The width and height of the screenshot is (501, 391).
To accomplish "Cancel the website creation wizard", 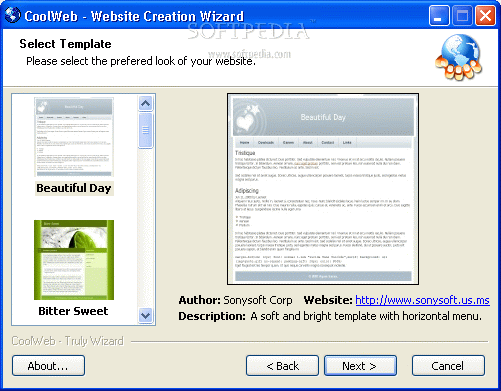I will pos(448,366).
